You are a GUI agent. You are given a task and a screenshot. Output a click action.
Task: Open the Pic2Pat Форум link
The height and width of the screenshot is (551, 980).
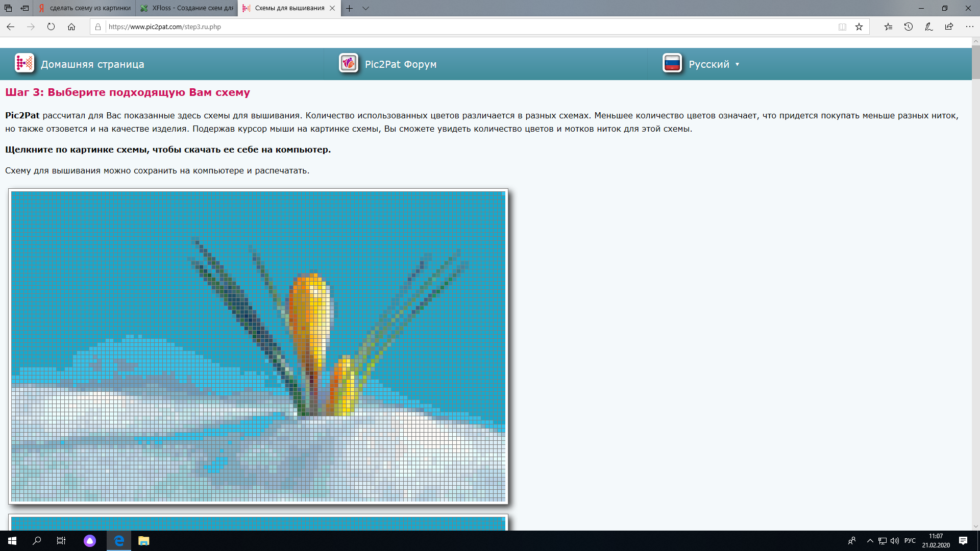[x=401, y=64]
